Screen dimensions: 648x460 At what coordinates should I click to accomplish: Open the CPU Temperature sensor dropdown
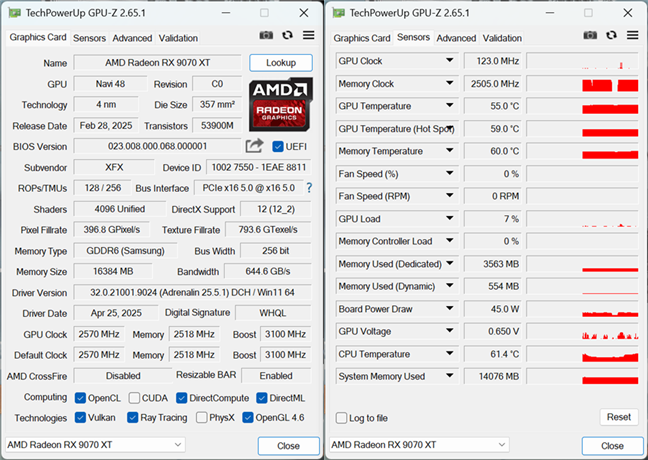point(450,353)
